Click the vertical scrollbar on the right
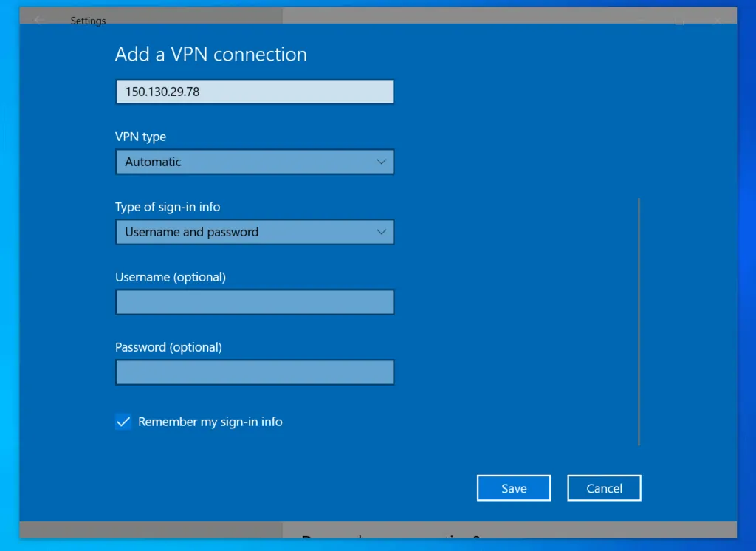The image size is (756, 551). point(639,321)
